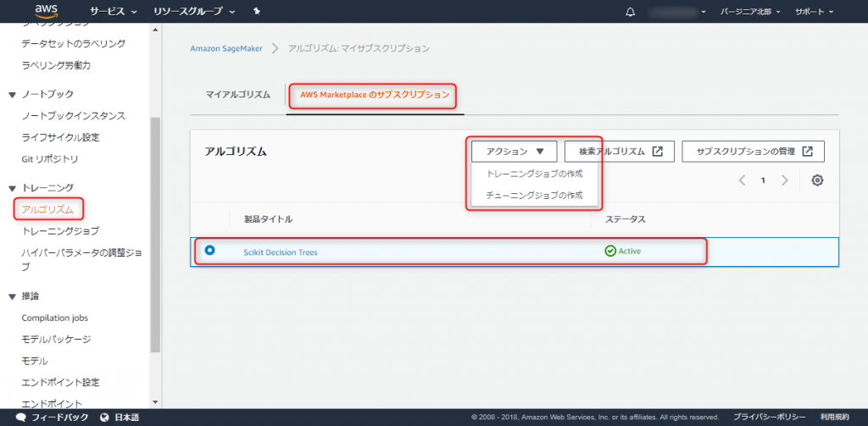The width and height of the screenshot is (868, 426).
Task: Click the 検索アルゴリズム button
Action: click(619, 151)
